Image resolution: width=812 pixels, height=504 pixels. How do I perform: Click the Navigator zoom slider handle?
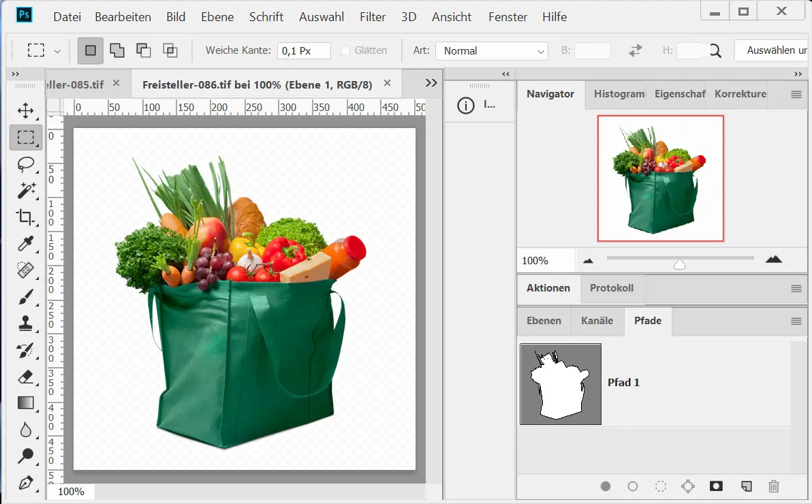point(679,264)
